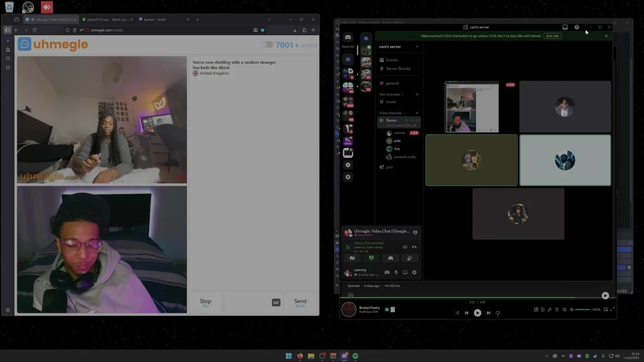Viewport: 644px width, 362px height.
Task: Click the round play button on episode row
Action: pos(605,296)
